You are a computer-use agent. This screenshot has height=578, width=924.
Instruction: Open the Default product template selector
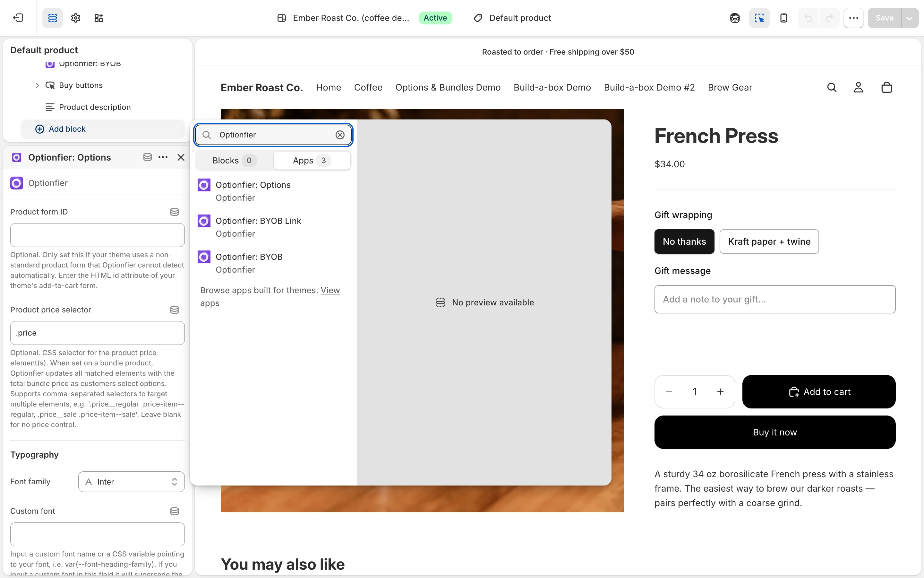512,18
